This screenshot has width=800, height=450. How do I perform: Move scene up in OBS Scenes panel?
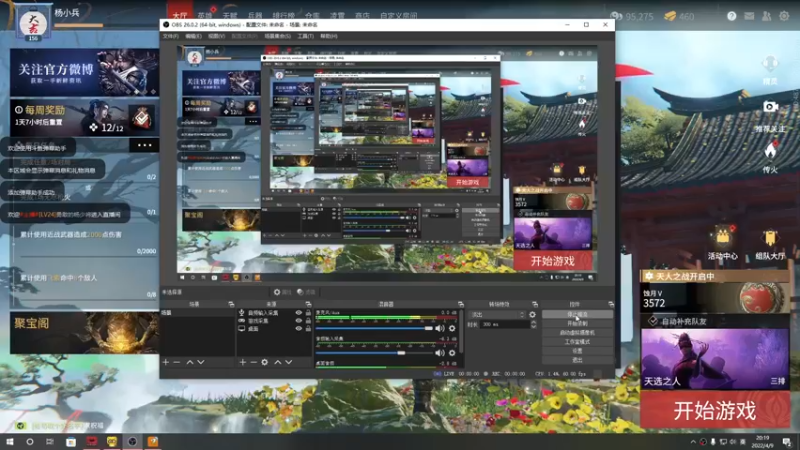pos(189,362)
